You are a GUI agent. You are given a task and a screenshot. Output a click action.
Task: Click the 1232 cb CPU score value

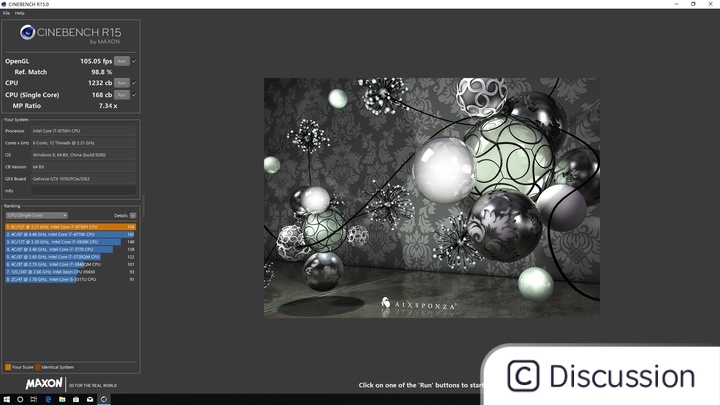(100, 83)
